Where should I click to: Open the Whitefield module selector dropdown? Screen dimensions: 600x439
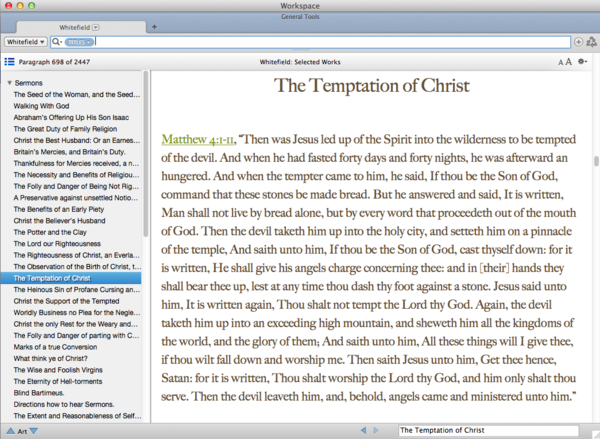point(26,42)
